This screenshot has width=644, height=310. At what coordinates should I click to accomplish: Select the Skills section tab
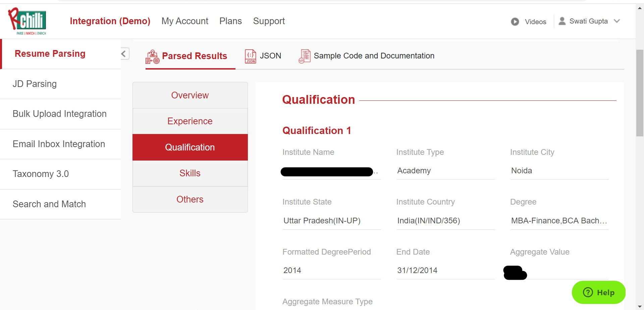(190, 173)
